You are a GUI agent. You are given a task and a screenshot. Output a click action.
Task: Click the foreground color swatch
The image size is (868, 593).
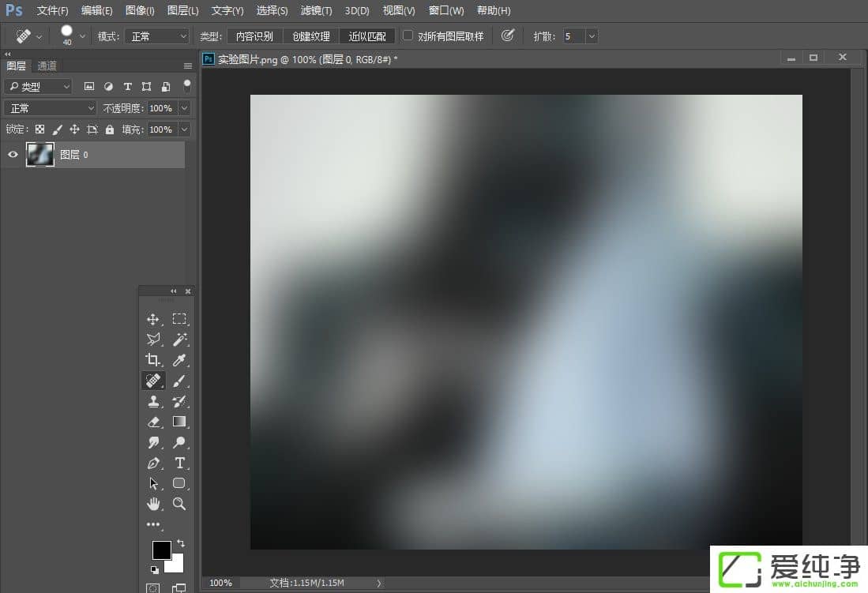162,550
